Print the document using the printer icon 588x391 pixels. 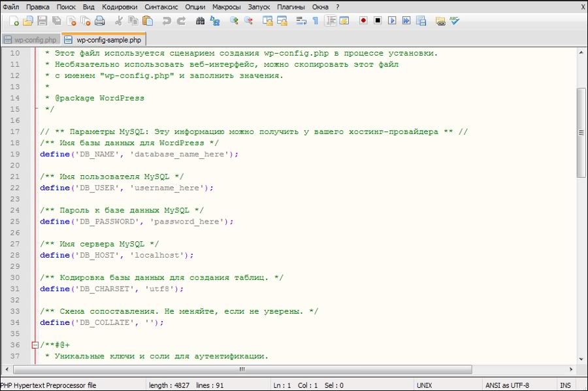pos(100,21)
